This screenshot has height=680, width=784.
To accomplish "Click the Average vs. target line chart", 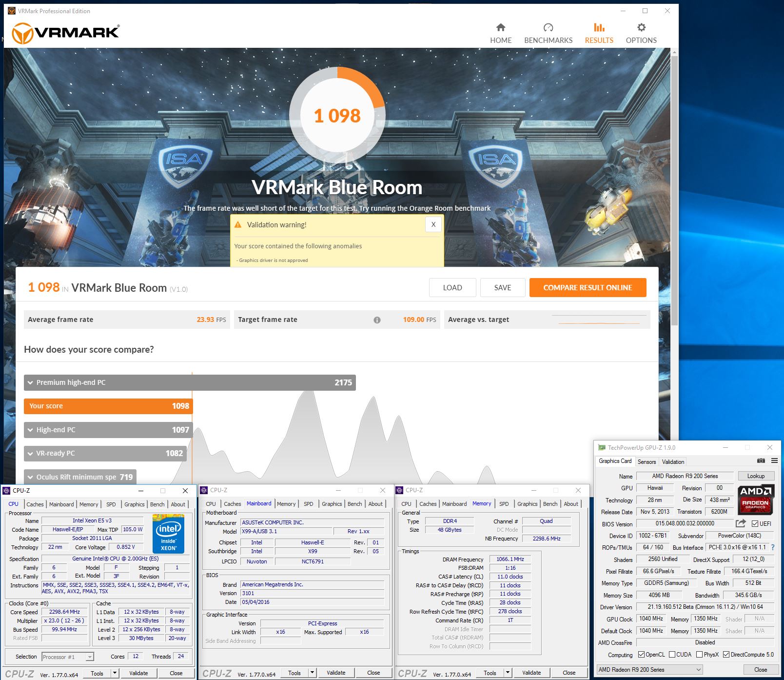I will pyautogui.click(x=600, y=320).
